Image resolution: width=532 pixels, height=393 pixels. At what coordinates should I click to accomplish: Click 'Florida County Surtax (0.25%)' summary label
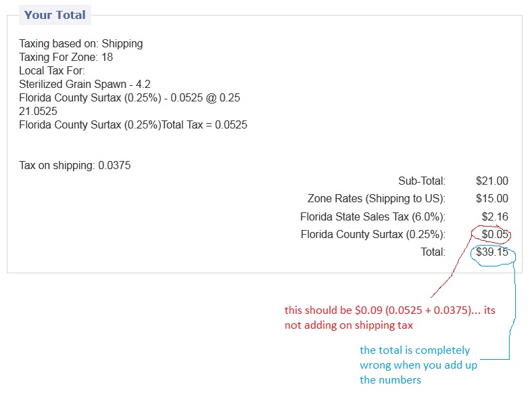373,234
